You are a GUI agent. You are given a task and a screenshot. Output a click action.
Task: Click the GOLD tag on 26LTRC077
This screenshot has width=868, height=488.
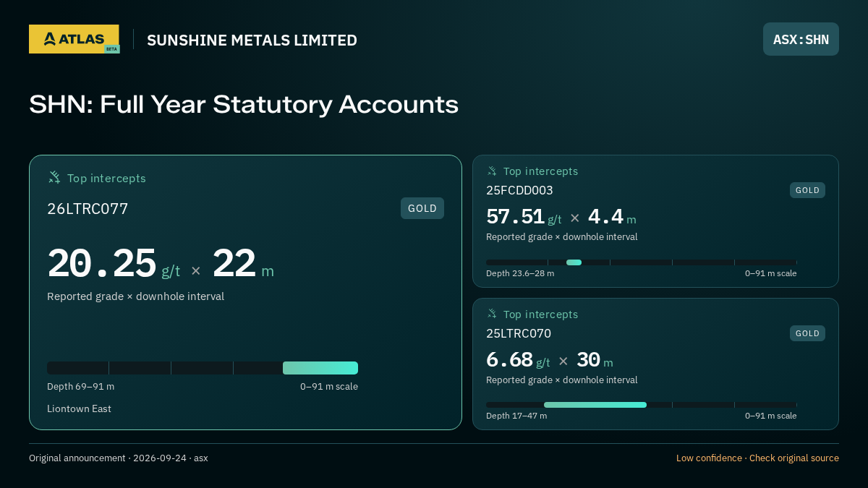point(422,208)
